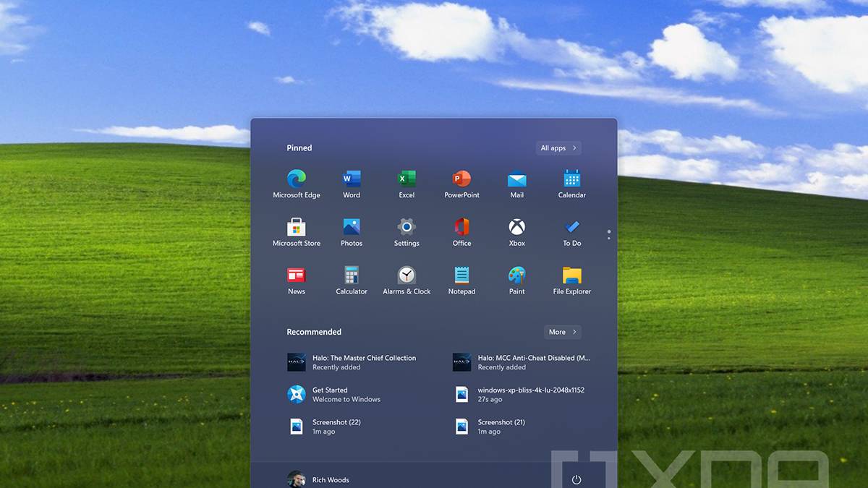
Task: Open Rich Woods user account menu
Action: 318,479
